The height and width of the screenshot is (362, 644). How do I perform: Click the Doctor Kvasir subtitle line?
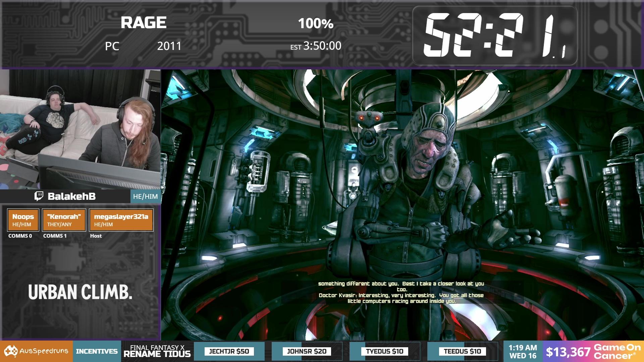click(401, 298)
